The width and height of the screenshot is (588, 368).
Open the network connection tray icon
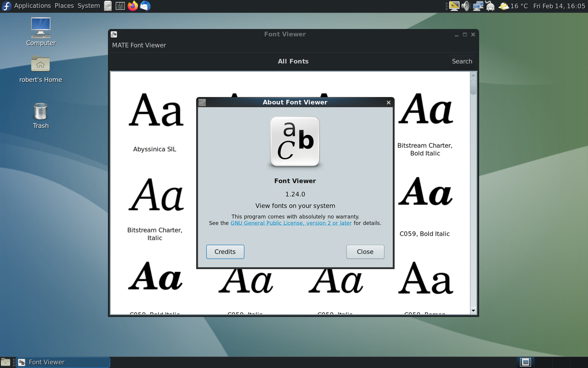478,6
